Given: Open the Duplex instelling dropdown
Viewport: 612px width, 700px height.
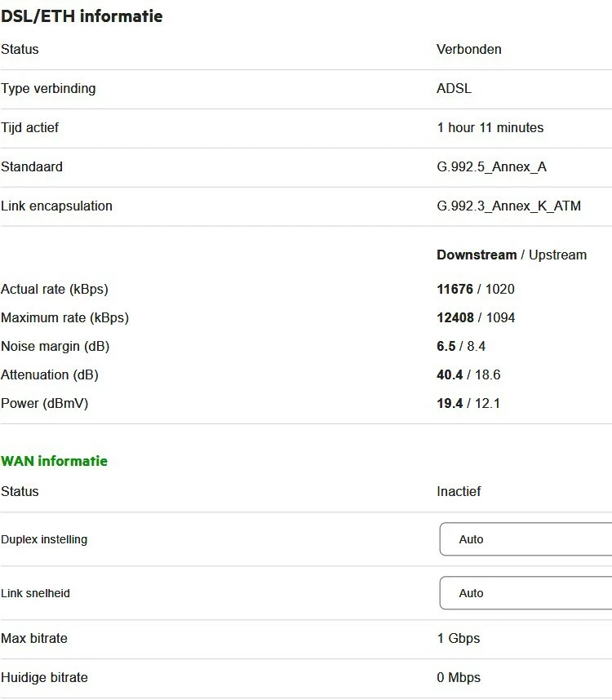Looking at the screenshot, I should coord(526,539).
